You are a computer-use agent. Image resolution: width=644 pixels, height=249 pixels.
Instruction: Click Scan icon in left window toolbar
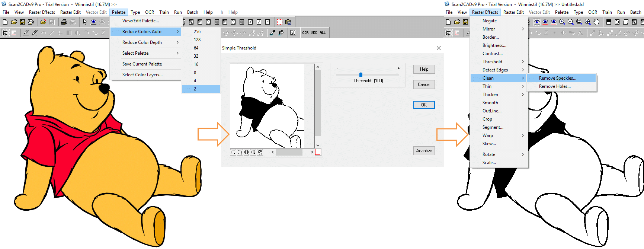click(31, 22)
